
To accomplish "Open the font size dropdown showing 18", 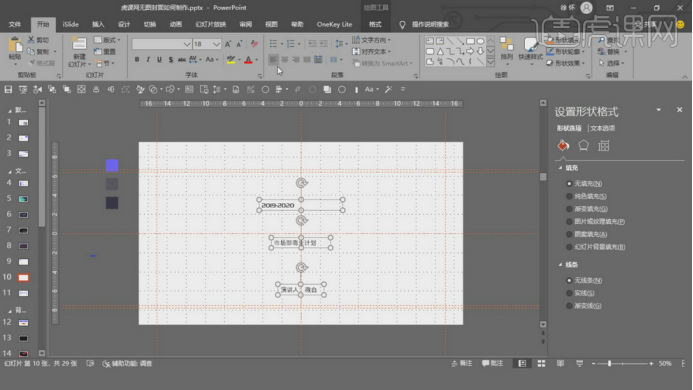I will (216, 44).
